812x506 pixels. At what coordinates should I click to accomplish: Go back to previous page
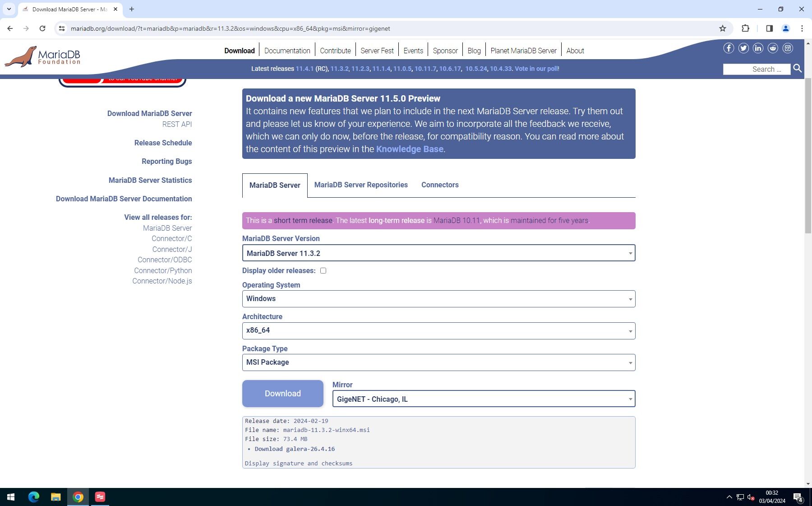point(10,28)
